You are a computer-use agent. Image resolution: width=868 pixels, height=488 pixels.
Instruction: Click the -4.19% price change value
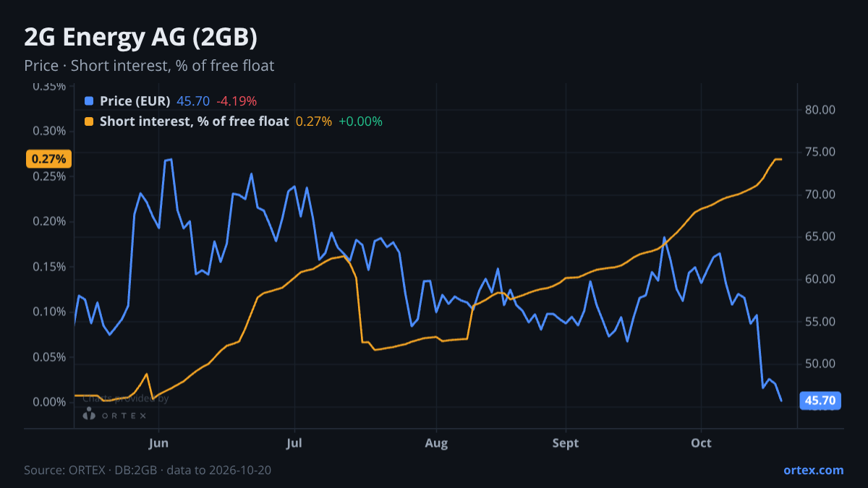[237, 101]
